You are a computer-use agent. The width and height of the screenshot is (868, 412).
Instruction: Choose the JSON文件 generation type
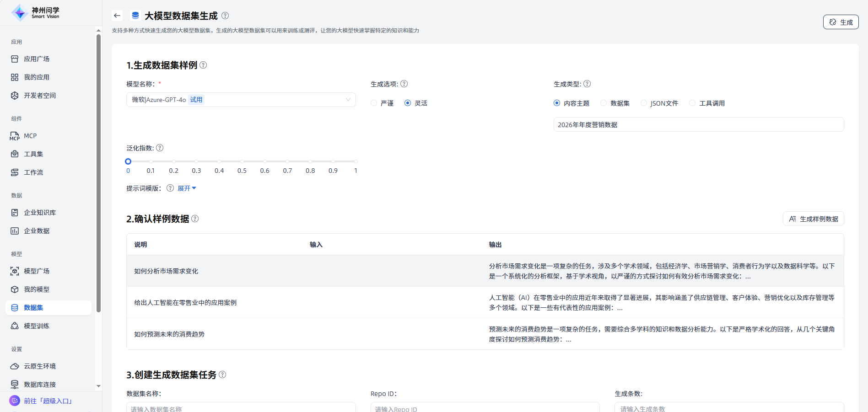(x=644, y=103)
